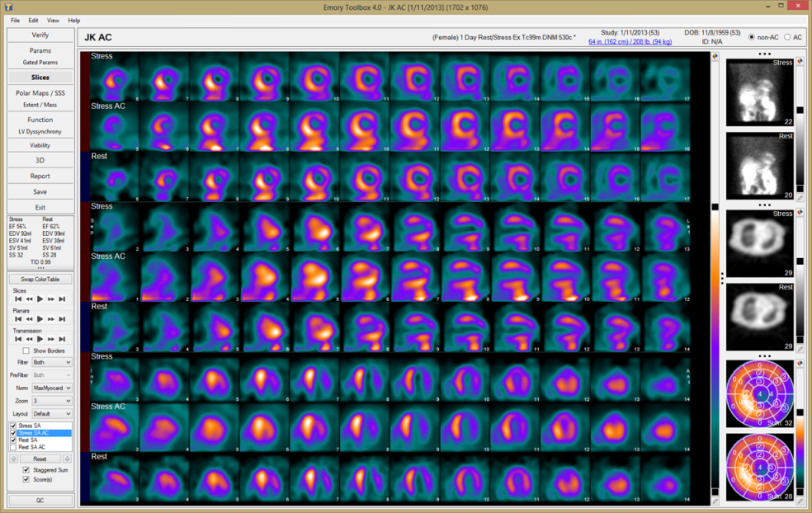
Task: Play the Slices cine animation
Action: (40, 299)
